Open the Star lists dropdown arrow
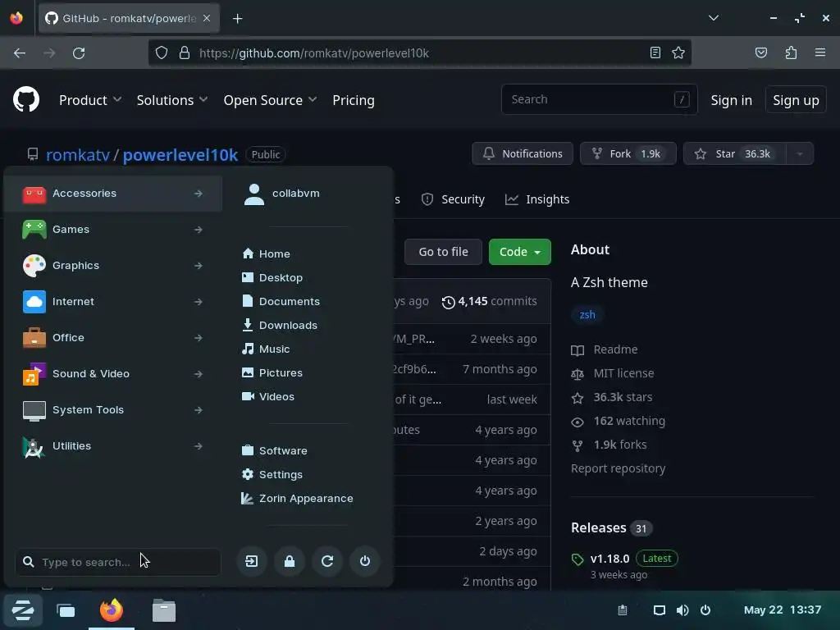This screenshot has width=840, height=630. 799,153
